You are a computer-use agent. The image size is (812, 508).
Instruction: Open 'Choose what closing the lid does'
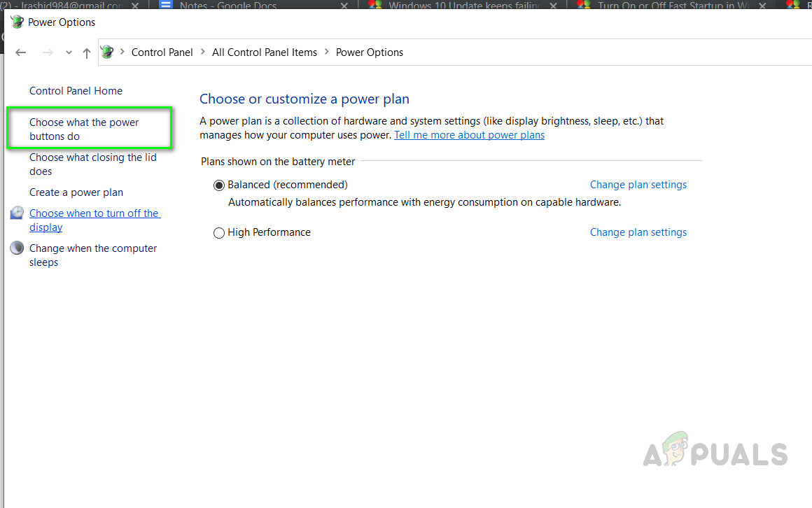tap(92, 164)
